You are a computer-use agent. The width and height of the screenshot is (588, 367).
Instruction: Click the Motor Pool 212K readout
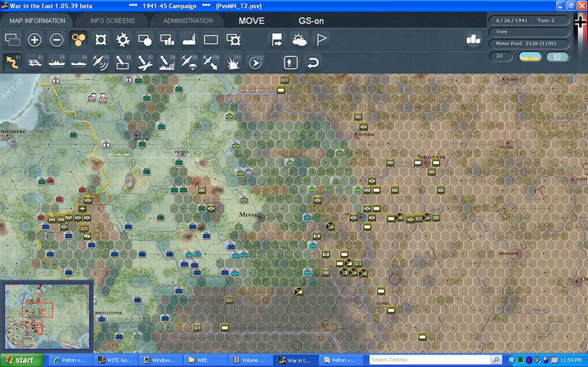click(x=528, y=43)
